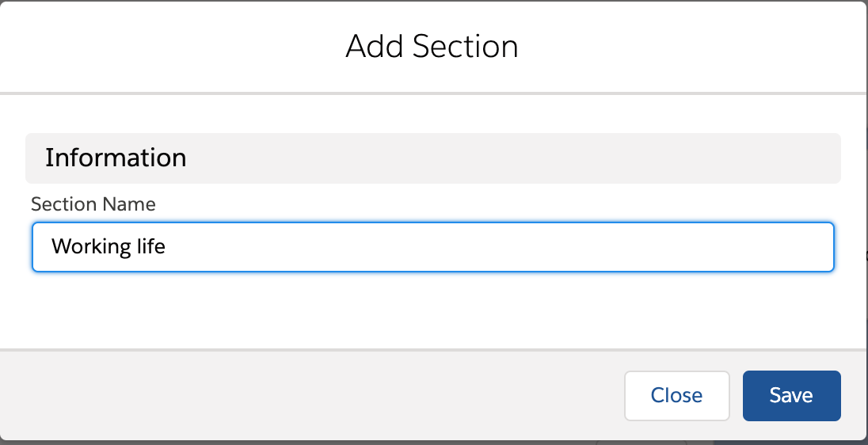Click the gray footer area left of Close
The height and width of the screenshot is (445, 868).
317,395
